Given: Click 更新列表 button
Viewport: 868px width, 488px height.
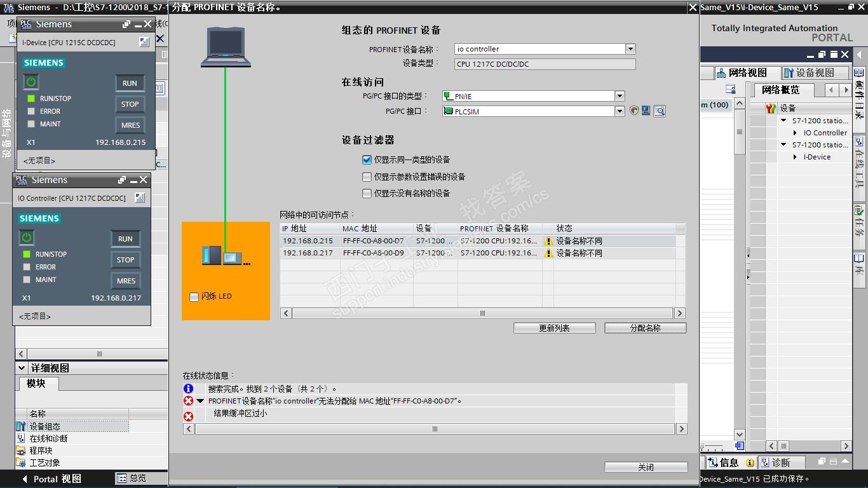Looking at the screenshot, I should [555, 328].
